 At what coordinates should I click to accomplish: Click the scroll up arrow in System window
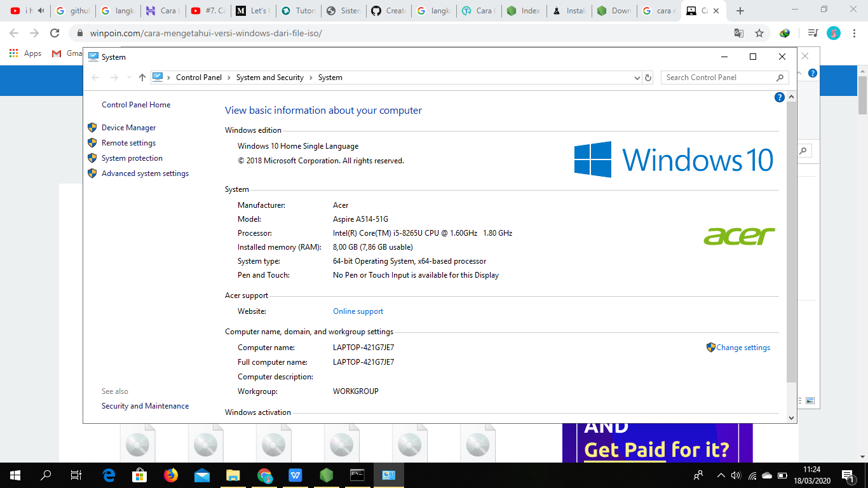tap(791, 97)
